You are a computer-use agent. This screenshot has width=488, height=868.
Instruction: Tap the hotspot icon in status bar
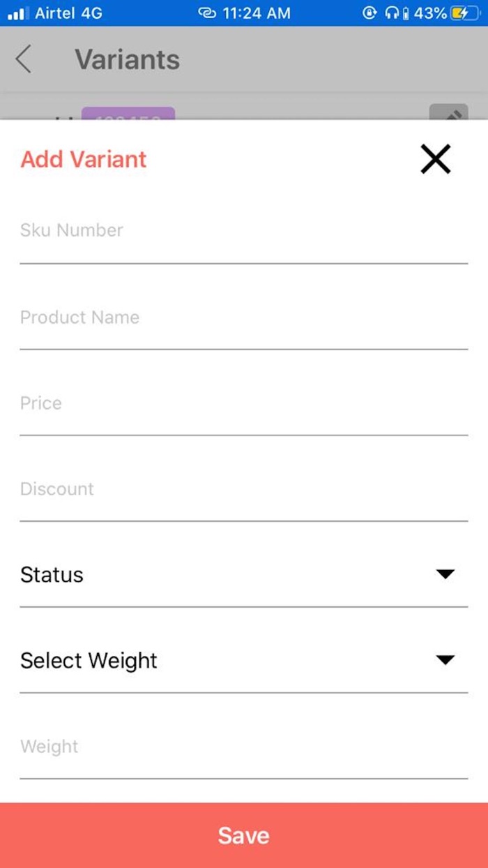pyautogui.click(x=206, y=13)
